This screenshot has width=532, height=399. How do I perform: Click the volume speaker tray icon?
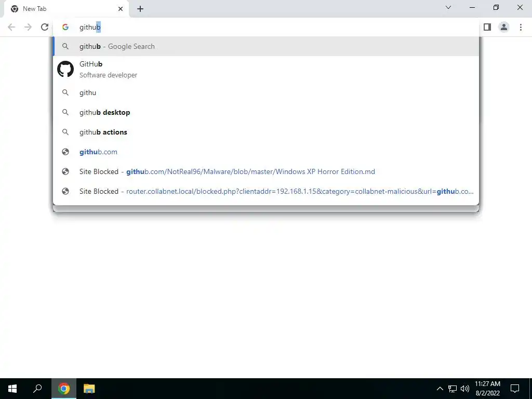pos(465,389)
